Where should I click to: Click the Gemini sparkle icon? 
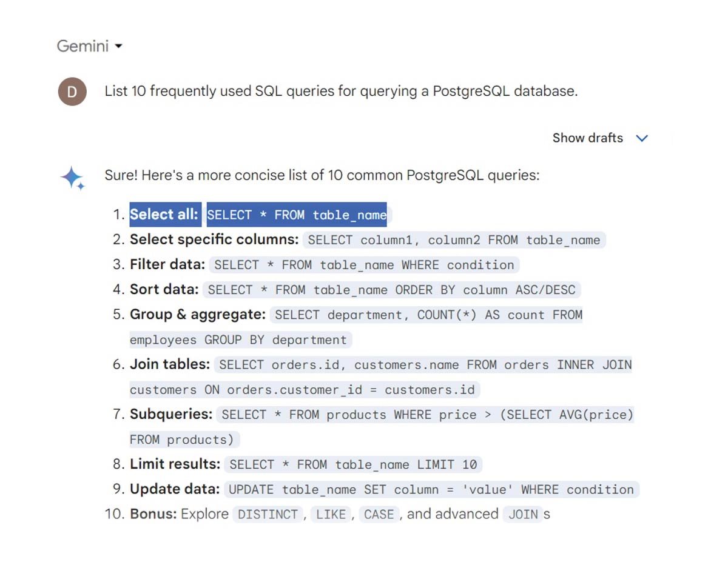tap(73, 178)
